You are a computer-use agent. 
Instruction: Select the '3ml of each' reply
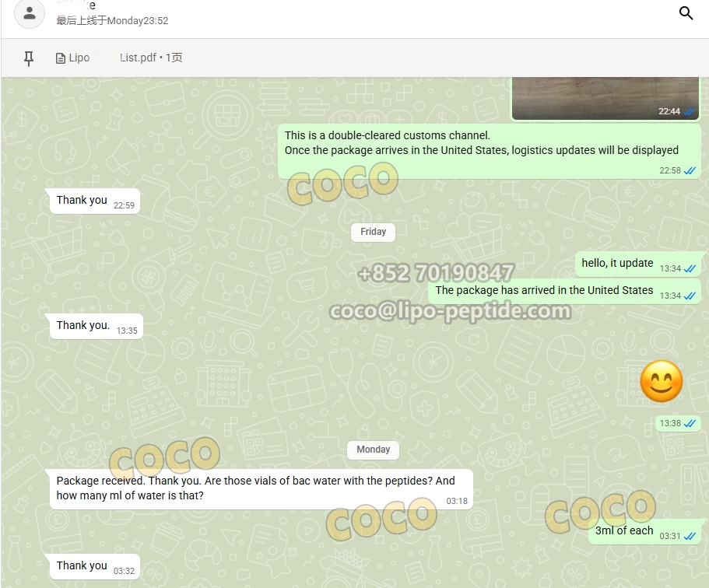(x=644, y=531)
